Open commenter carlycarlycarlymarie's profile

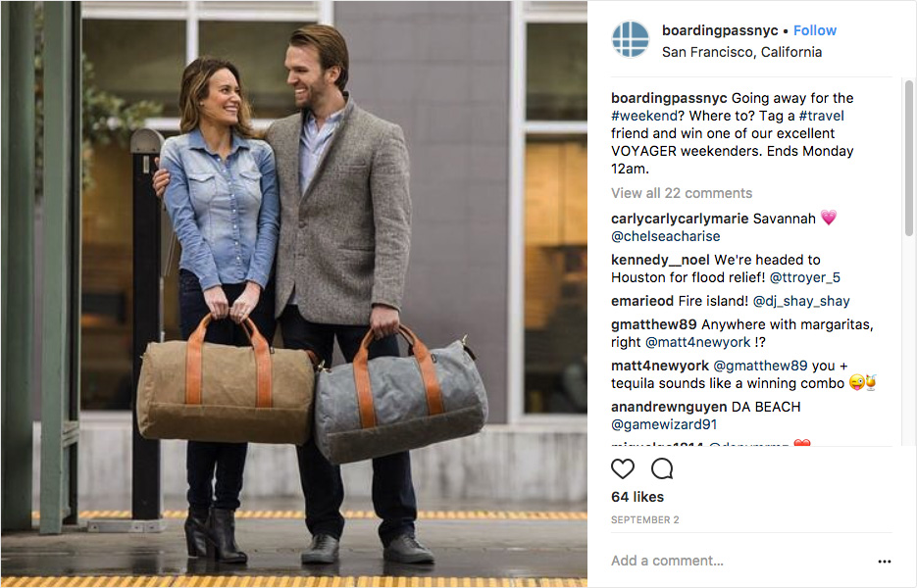(x=680, y=219)
